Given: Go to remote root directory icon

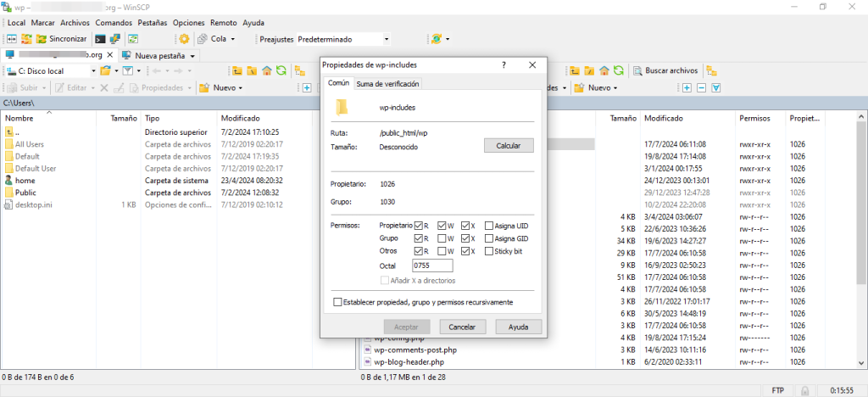Looking at the screenshot, I should point(590,71).
